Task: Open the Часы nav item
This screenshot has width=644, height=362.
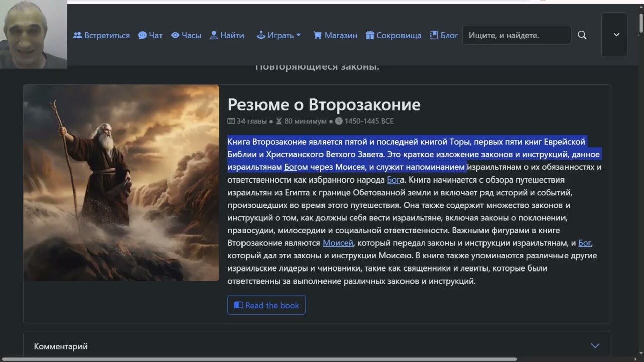Action: (186, 35)
